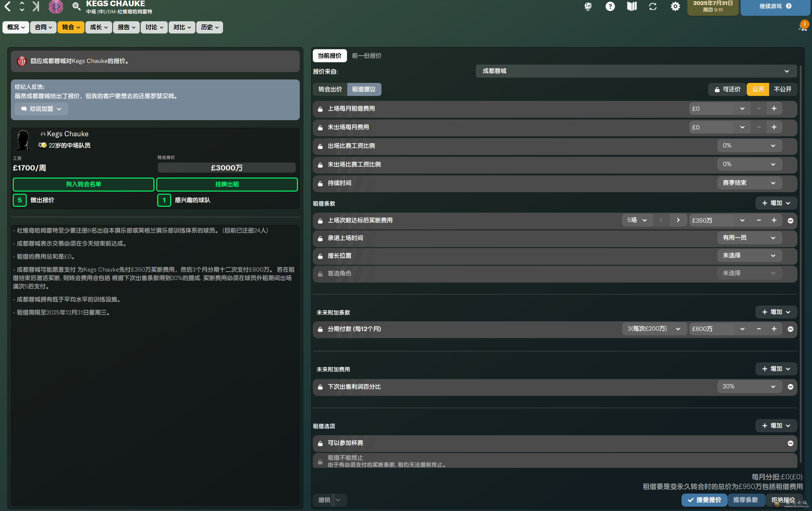
Task: Increase the £600万 installment amount
Action: click(774, 329)
